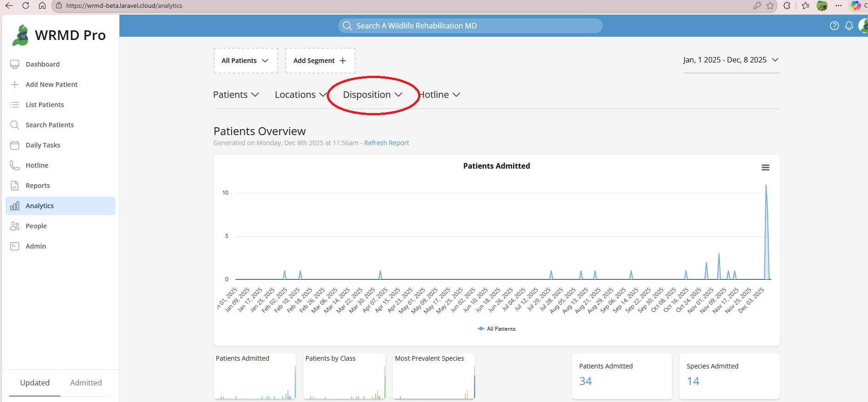Expand the All Patients segment dropdown
Viewport: 868px width, 402px height.
click(x=245, y=61)
